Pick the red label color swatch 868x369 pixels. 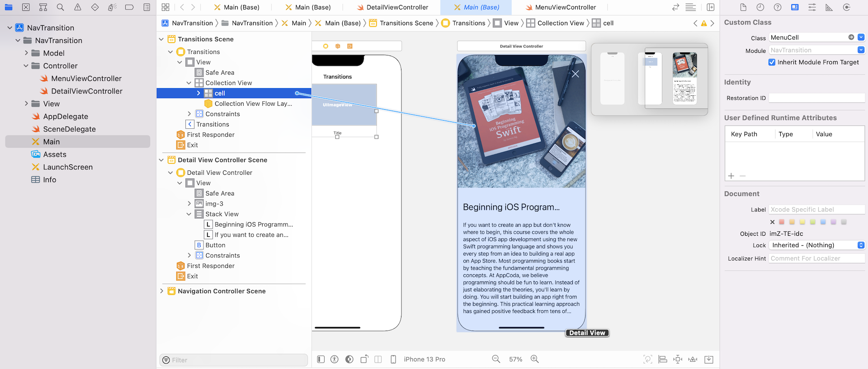782,222
